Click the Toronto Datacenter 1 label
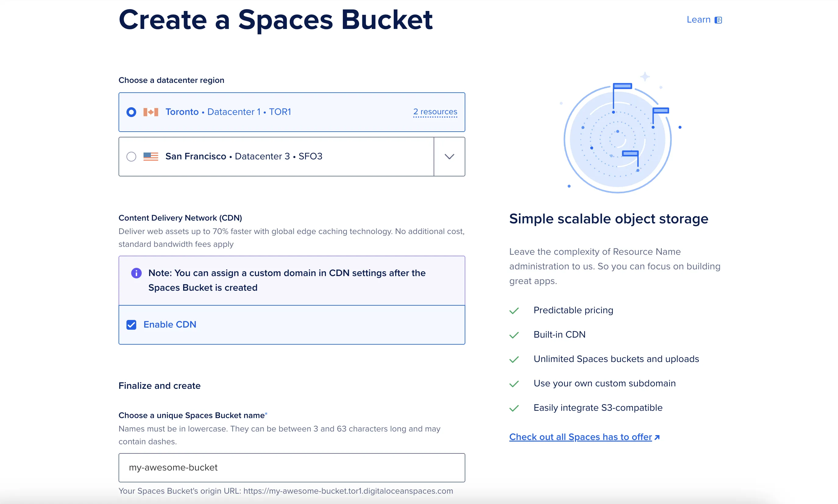The image size is (838, 504). 228,112
